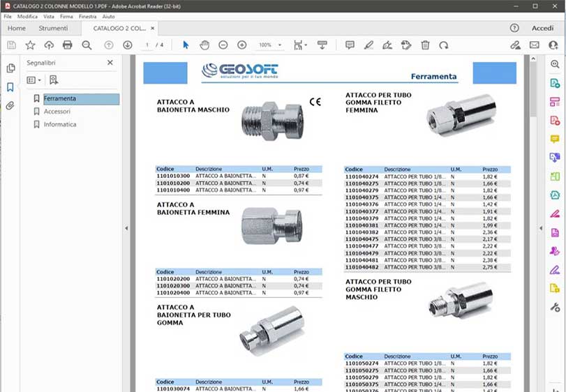Click the page number input field
The width and height of the screenshot is (566, 392).
point(147,45)
